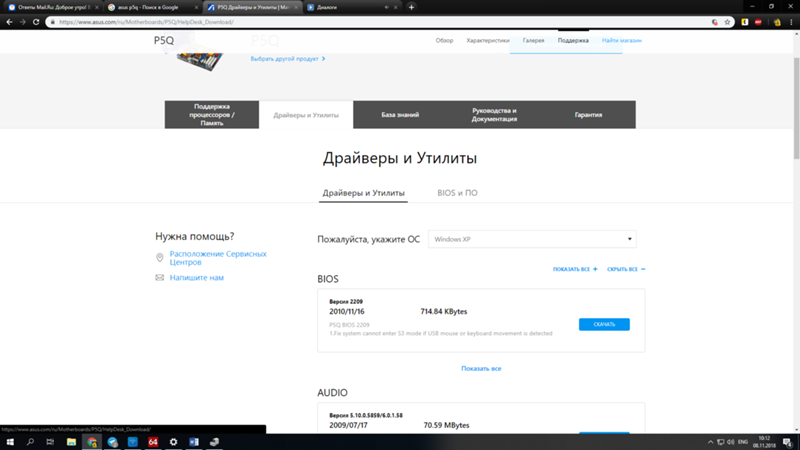Open Microsoft Word from taskbar
The width and height of the screenshot is (800, 450).
tap(194, 442)
